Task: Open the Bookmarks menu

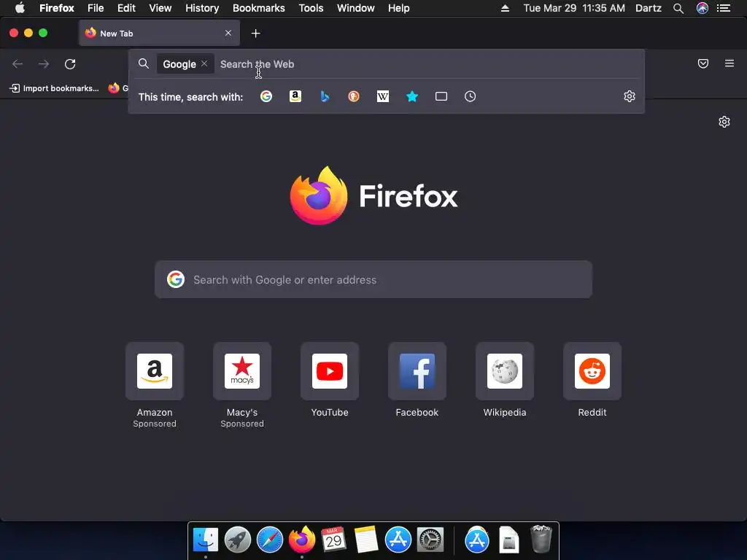Action: point(259,8)
